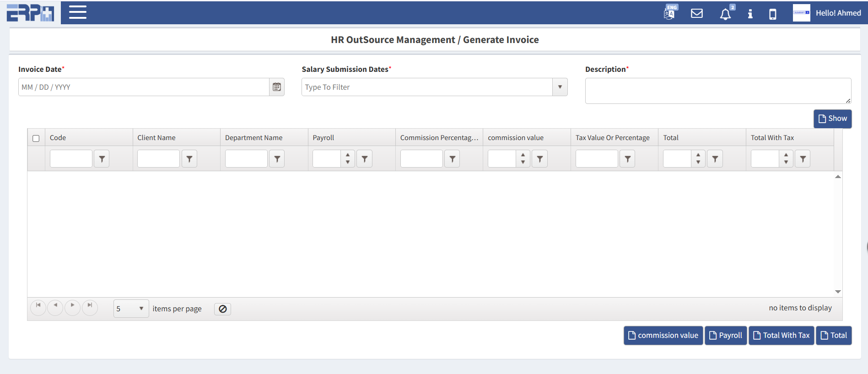
Task: Click the clear filters icon beside items per page
Action: (x=222, y=309)
